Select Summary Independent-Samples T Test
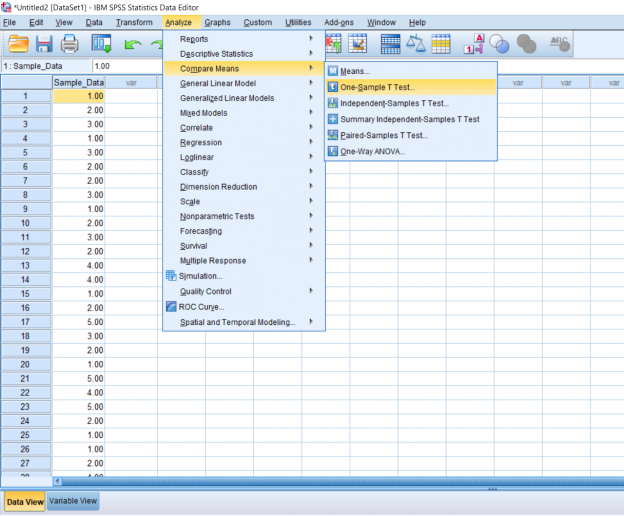This screenshot has height=516, width=624. 411,119
